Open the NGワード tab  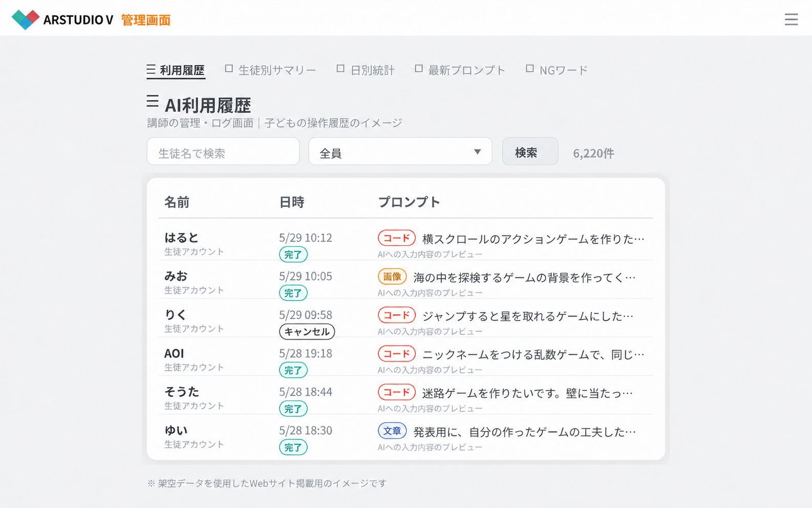click(x=557, y=70)
